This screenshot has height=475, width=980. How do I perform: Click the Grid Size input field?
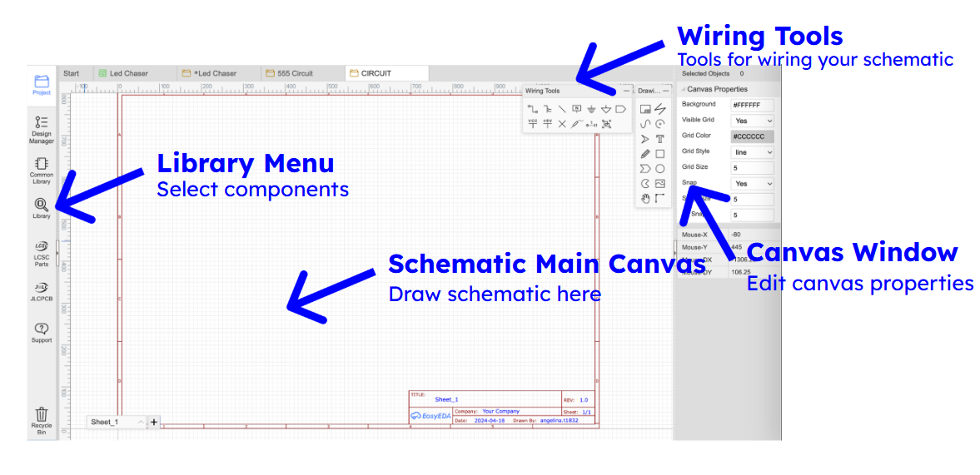[753, 168]
